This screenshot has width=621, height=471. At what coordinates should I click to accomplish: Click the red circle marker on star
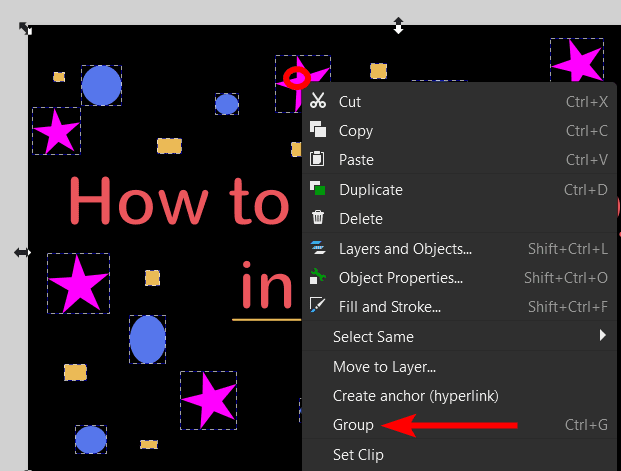tap(296, 78)
